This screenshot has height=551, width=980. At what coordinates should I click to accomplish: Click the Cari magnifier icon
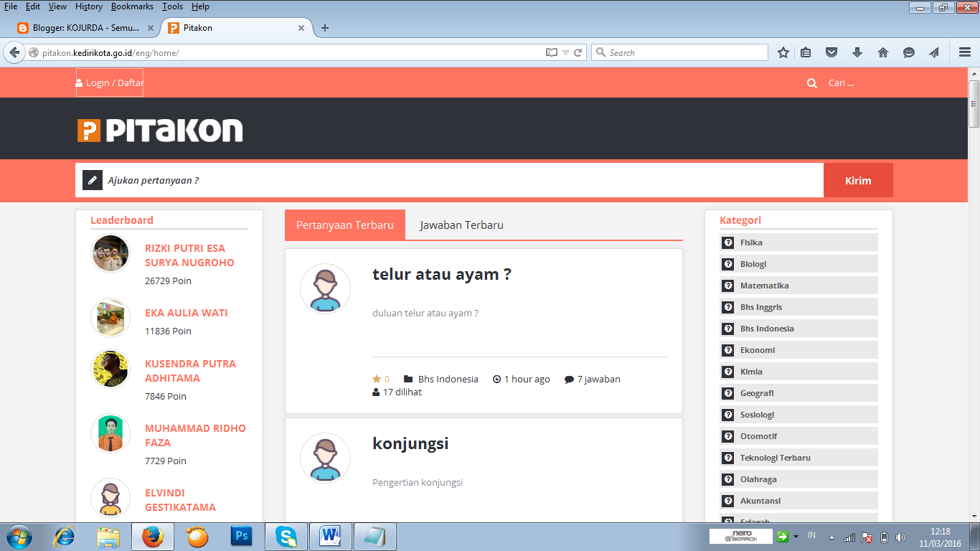(811, 83)
